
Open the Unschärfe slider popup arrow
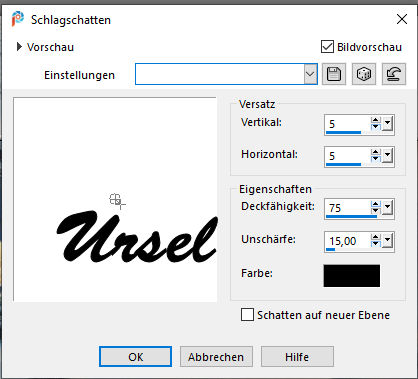(387, 240)
